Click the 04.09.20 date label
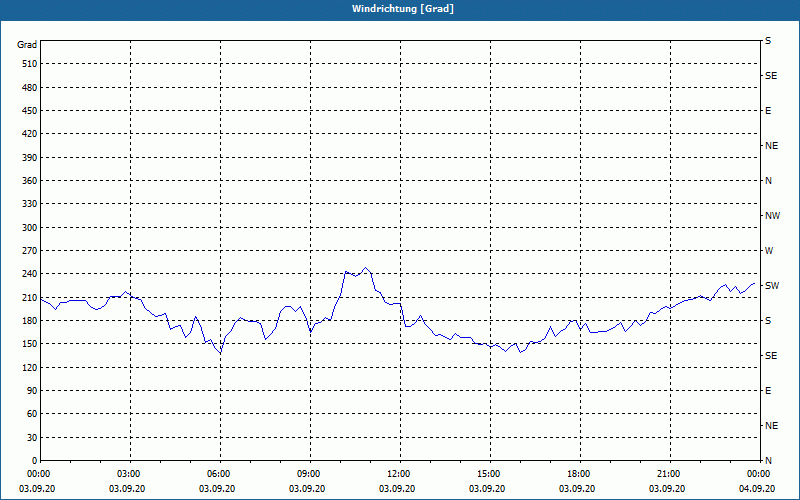 pyautogui.click(x=757, y=489)
